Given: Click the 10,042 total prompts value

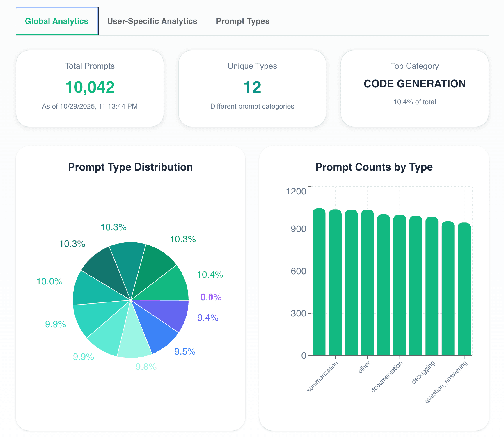Looking at the screenshot, I should coord(90,86).
